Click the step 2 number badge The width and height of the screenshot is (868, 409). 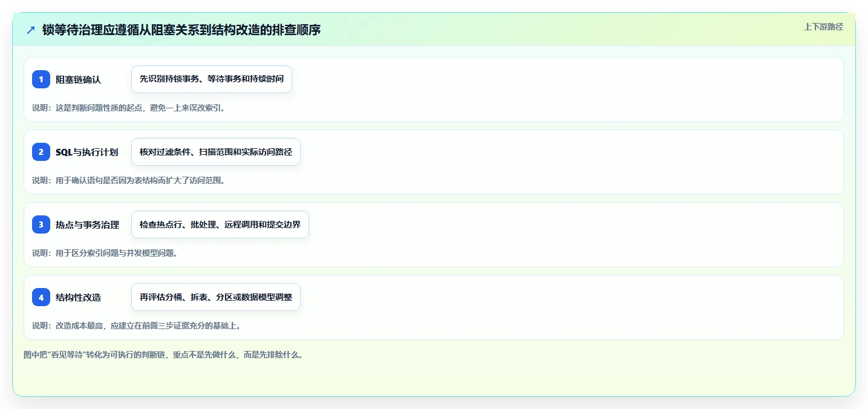click(x=41, y=152)
